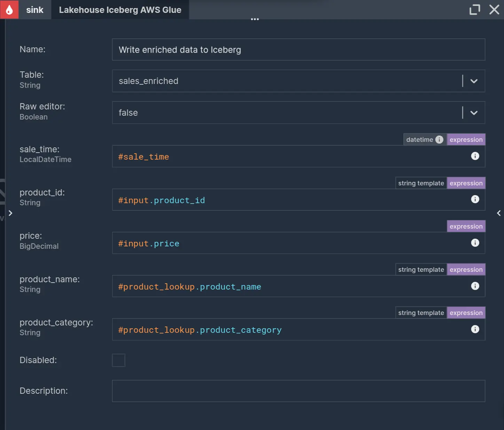Switch sale_time editor to expression mode
This screenshot has height=430, width=504.
click(466, 139)
